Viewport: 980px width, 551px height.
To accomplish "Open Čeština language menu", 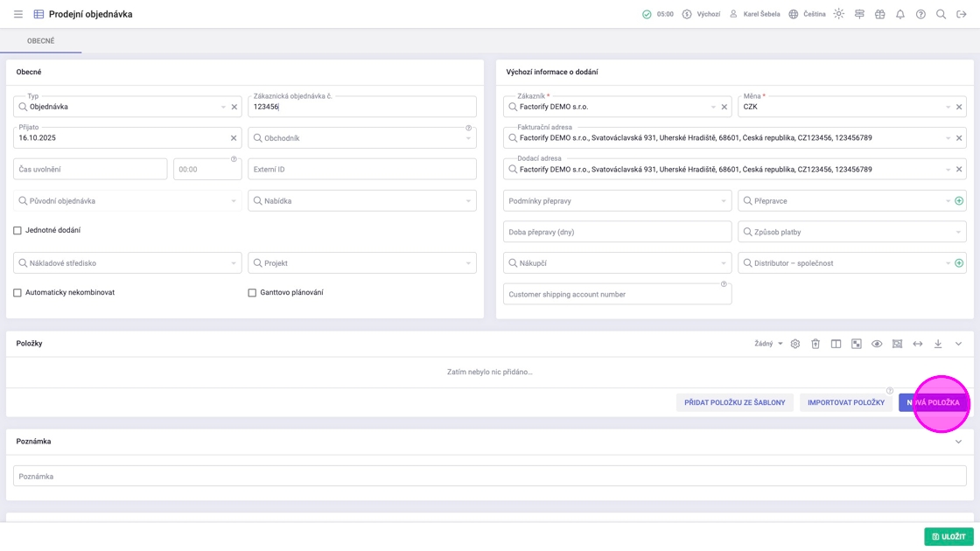I will [807, 14].
